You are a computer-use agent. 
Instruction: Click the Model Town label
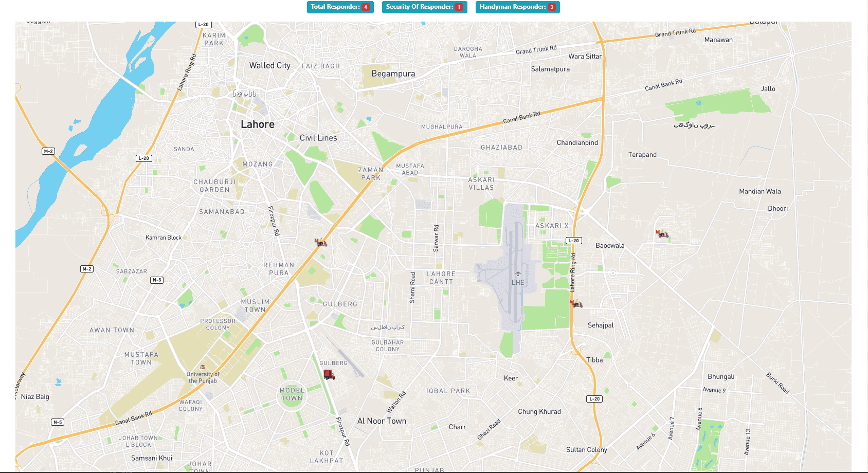pyautogui.click(x=292, y=394)
